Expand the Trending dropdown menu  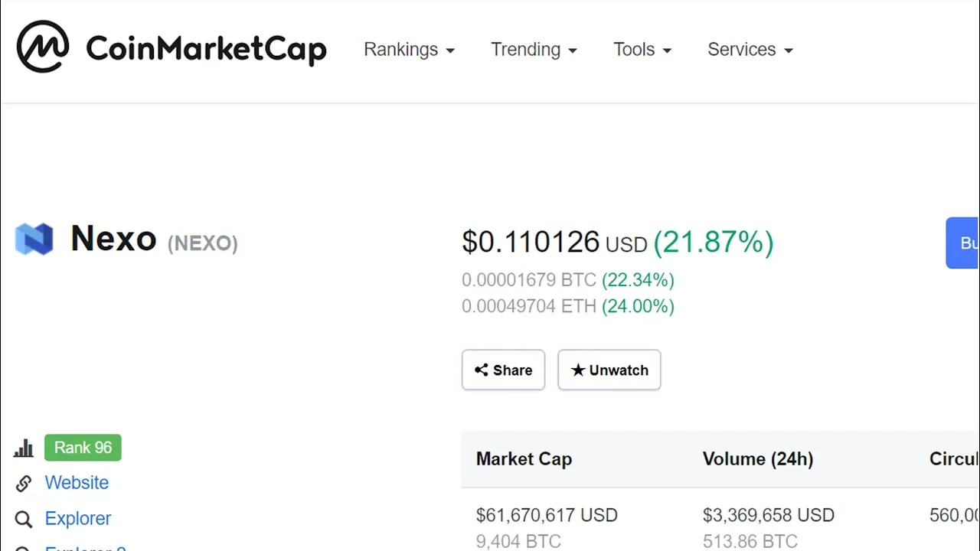[534, 50]
